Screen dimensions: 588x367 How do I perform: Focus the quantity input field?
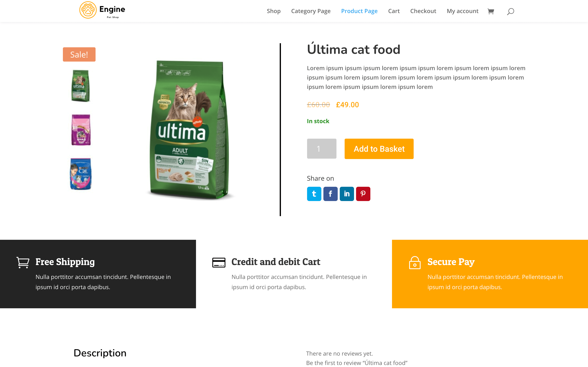pyautogui.click(x=321, y=149)
